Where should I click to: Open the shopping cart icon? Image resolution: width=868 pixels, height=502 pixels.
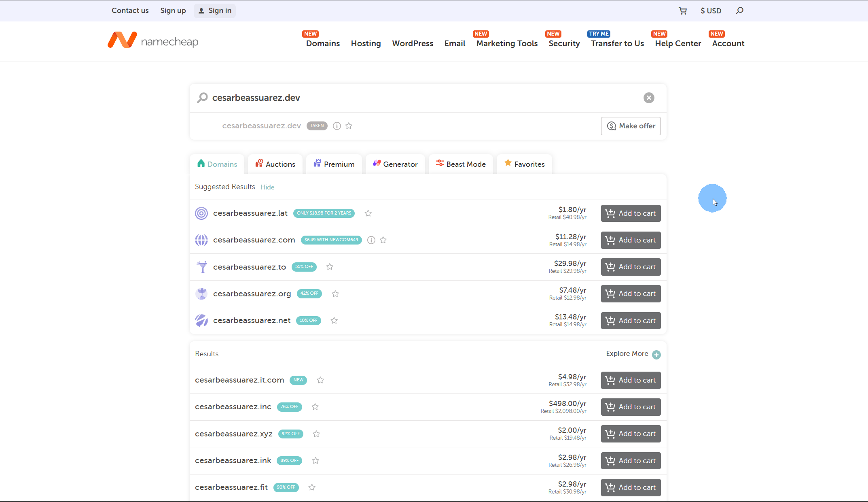click(683, 11)
